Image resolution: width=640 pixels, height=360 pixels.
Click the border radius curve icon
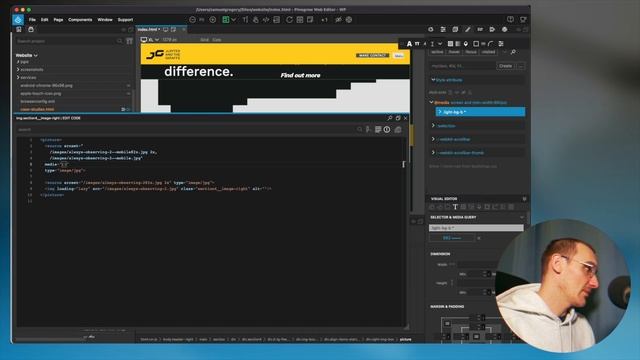(x=491, y=44)
